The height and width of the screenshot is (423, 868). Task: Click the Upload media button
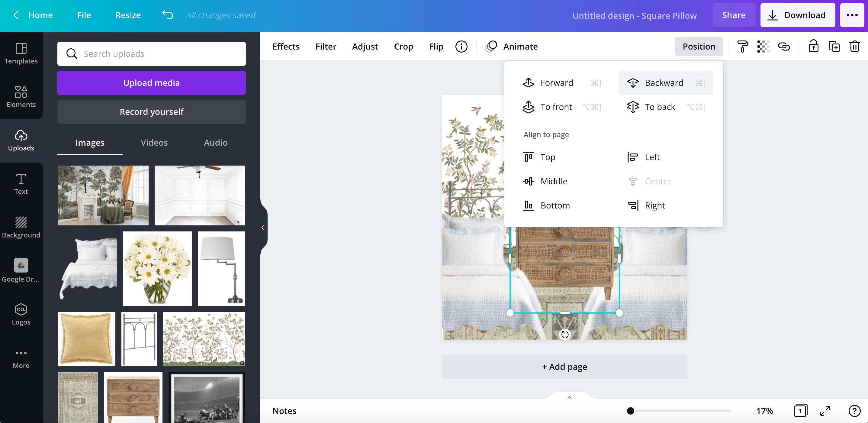(x=151, y=82)
